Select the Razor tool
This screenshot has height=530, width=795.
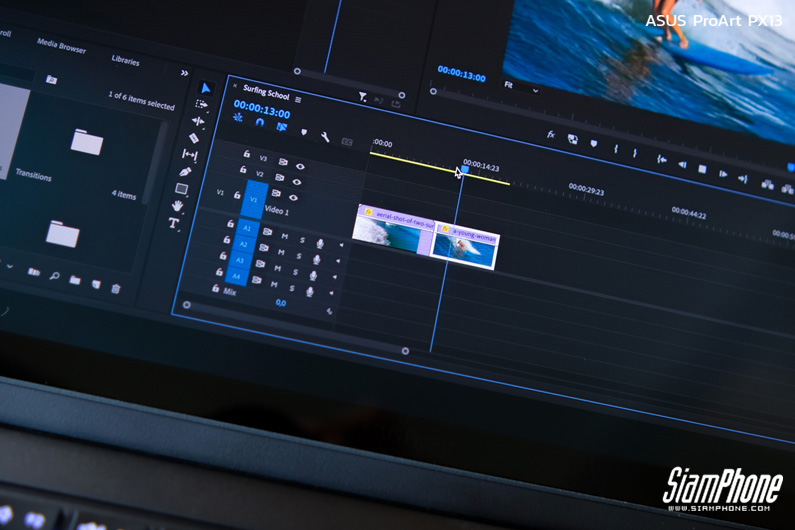(195, 138)
